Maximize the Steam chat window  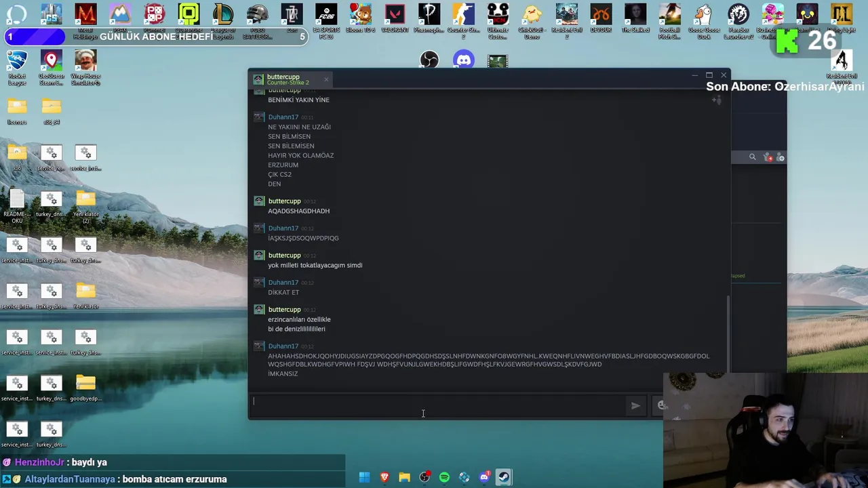pos(709,75)
